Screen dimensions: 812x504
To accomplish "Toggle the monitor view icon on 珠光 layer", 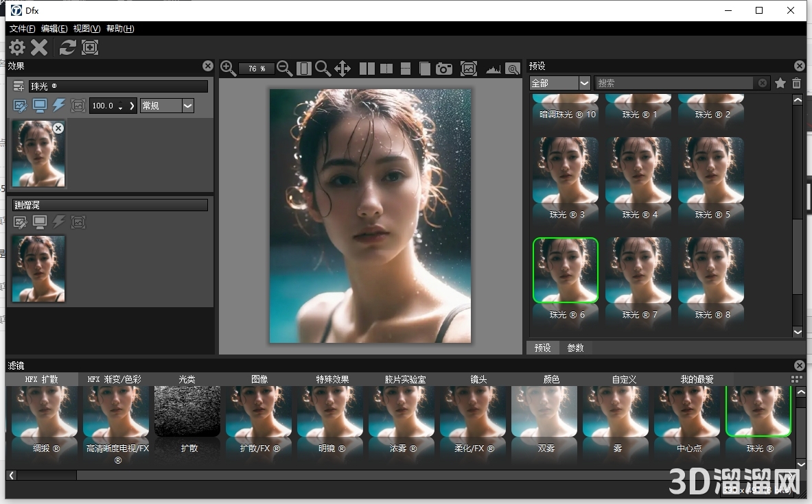I will pyautogui.click(x=39, y=106).
